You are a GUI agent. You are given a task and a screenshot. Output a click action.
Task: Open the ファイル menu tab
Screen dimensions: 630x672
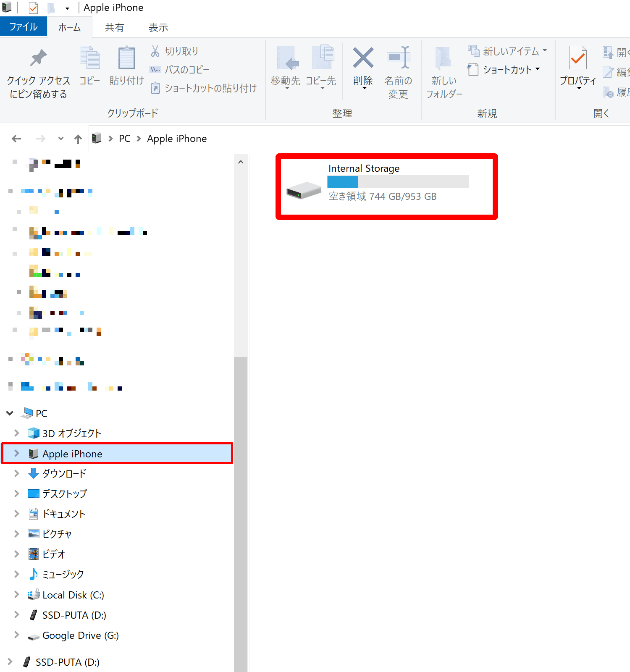coord(24,27)
